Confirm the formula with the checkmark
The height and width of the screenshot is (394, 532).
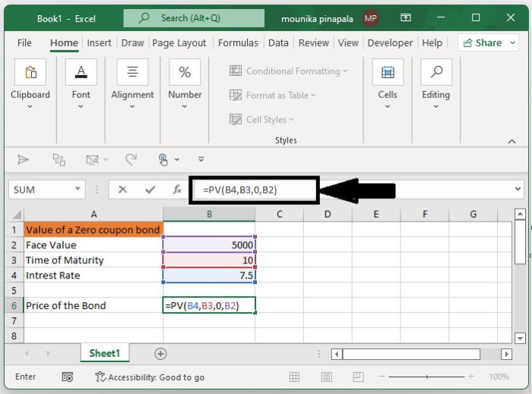click(150, 190)
